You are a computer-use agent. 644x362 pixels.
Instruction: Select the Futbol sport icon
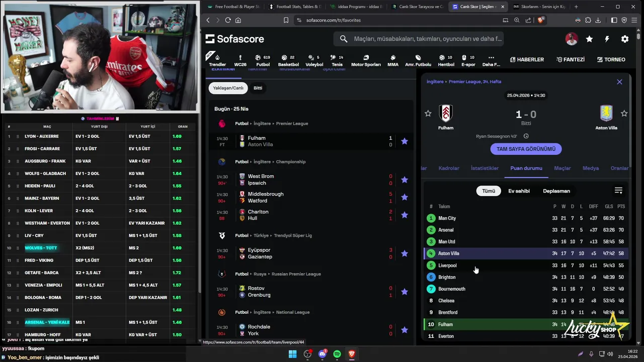pyautogui.click(x=263, y=60)
